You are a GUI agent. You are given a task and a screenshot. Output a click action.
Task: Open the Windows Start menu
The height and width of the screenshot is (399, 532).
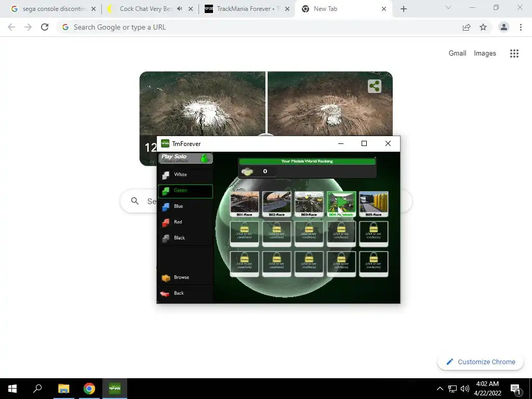click(12, 389)
